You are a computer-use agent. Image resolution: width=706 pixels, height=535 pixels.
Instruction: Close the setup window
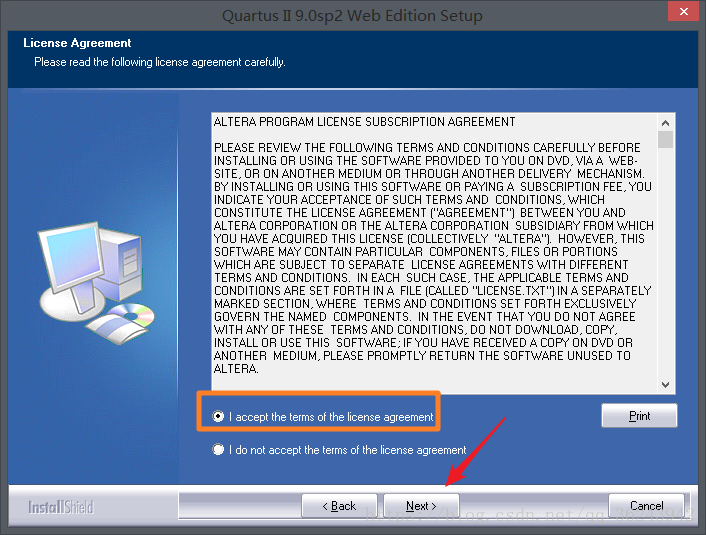(x=683, y=11)
